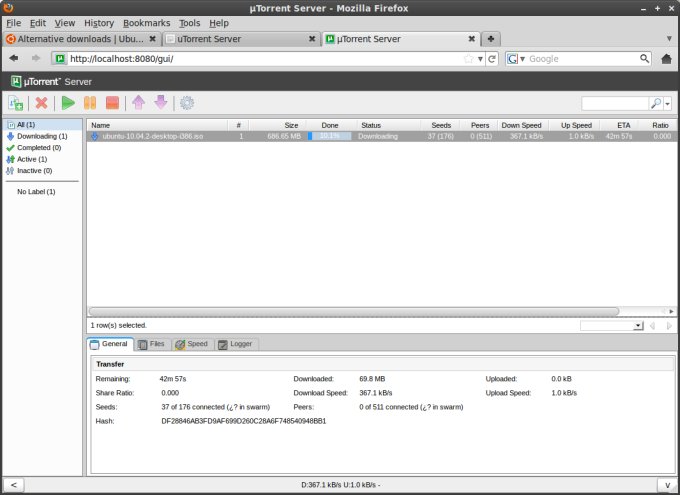The width and height of the screenshot is (680, 495).
Task: Open the History menu
Action: (x=99, y=23)
